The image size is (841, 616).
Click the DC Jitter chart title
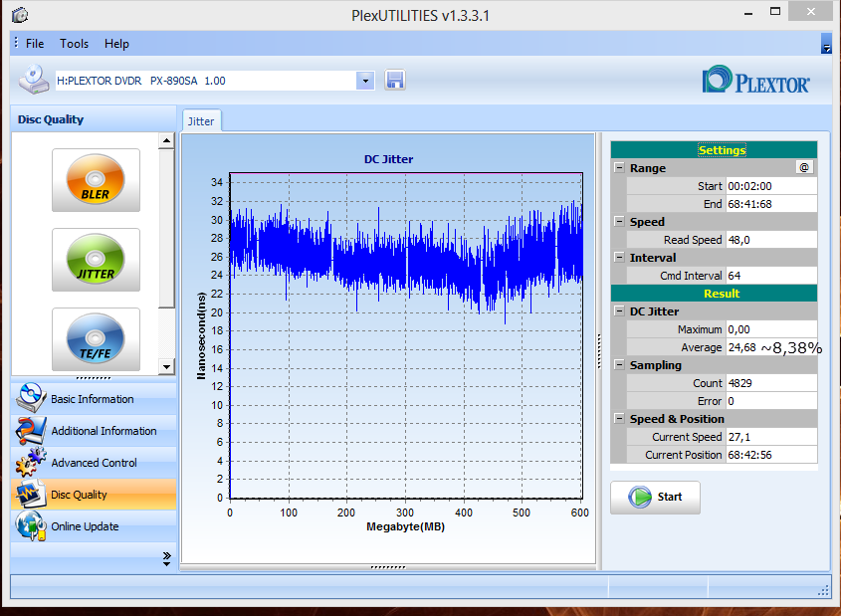pyautogui.click(x=388, y=159)
